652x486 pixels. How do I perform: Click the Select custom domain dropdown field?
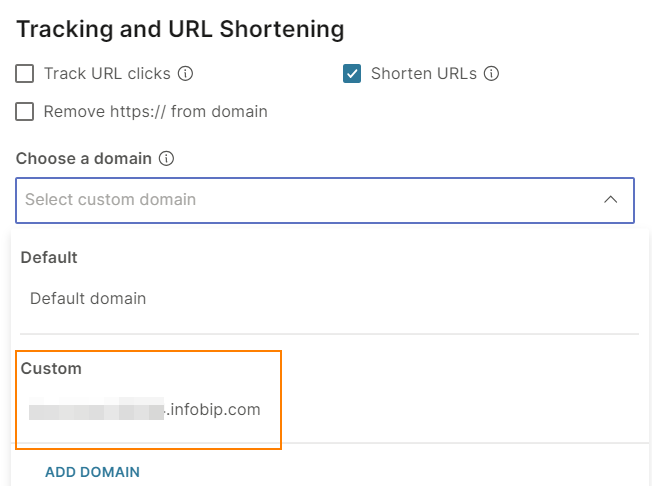[x=325, y=200]
